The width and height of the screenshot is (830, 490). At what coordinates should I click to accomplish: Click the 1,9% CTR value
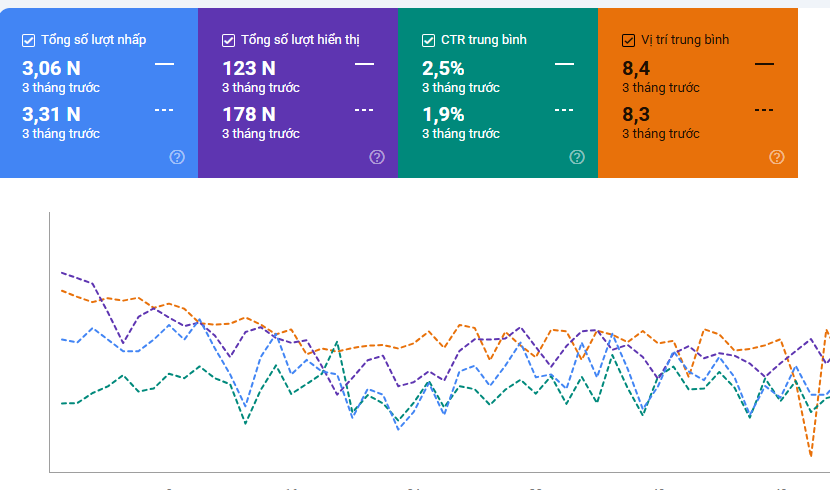click(443, 114)
